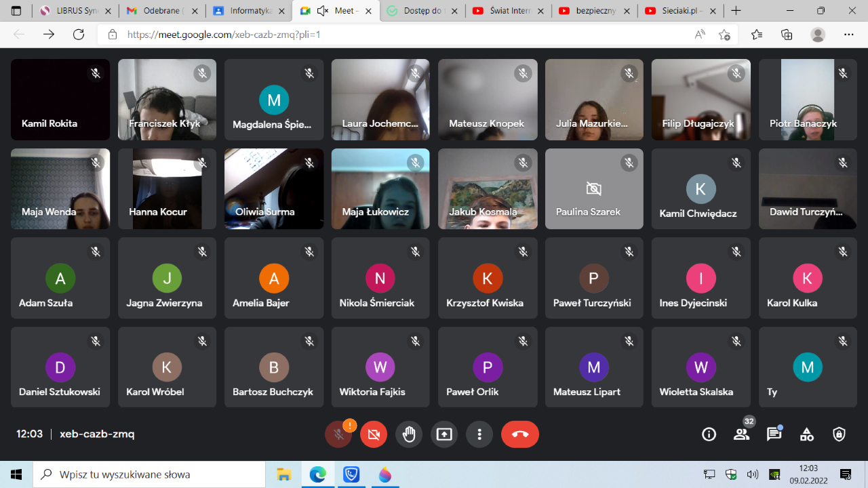This screenshot has height=488, width=868.
Task: Leave the call with red hang-up button
Action: point(520,434)
